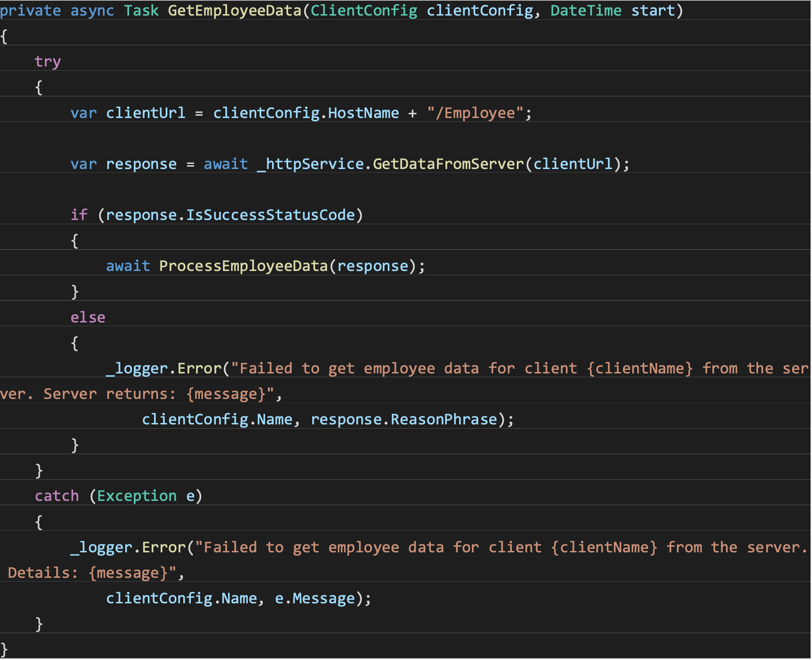The height and width of the screenshot is (660, 812).
Task: Click the HostName property reference
Action: pos(364,113)
